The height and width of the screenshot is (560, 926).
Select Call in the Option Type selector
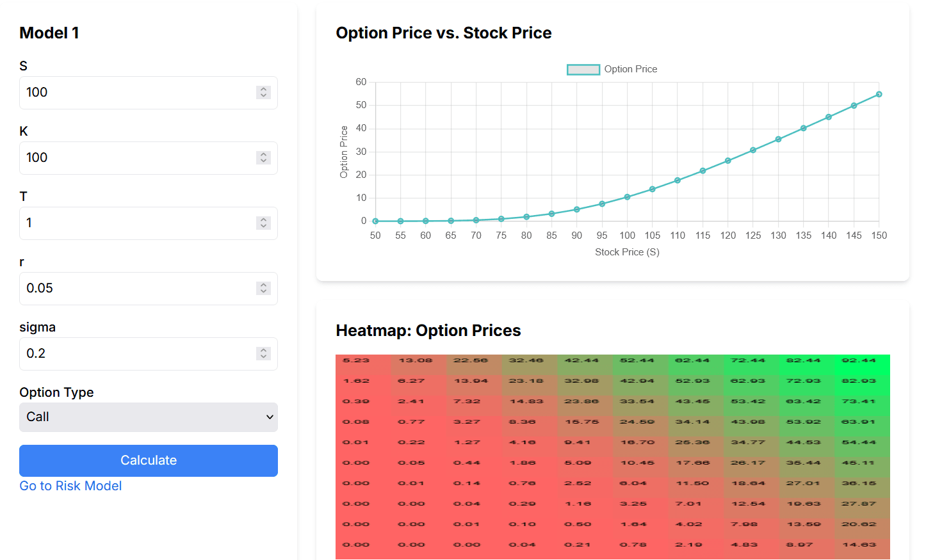click(x=148, y=417)
